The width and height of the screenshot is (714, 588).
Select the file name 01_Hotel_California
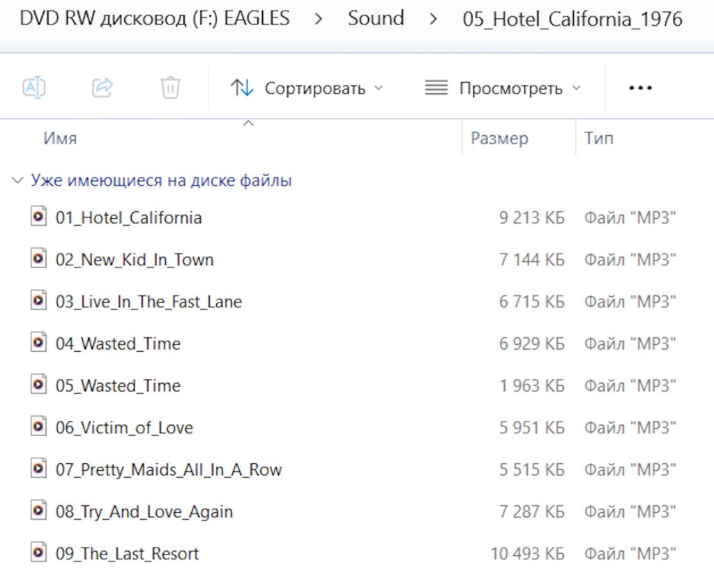pos(128,217)
